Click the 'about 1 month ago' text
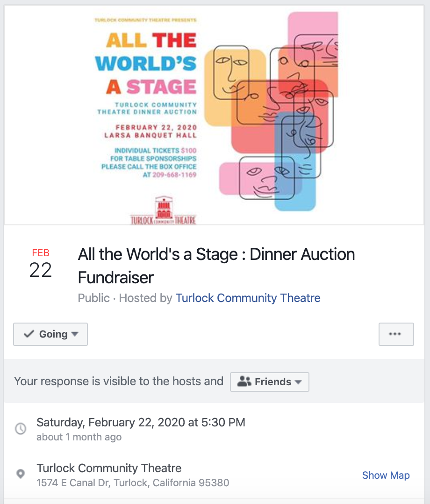The image size is (430, 504). pyautogui.click(x=79, y=437)
